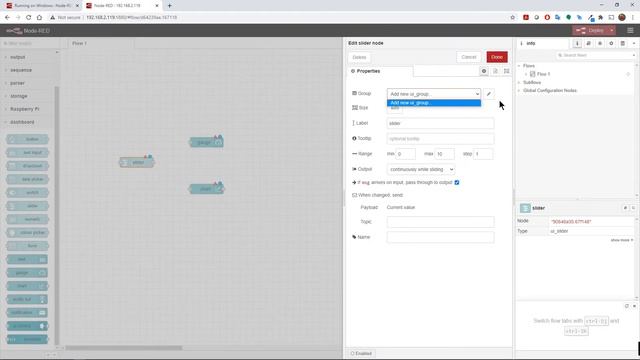Select 'Add new ui_group...' in dropdown list

(x=434, y=103)
